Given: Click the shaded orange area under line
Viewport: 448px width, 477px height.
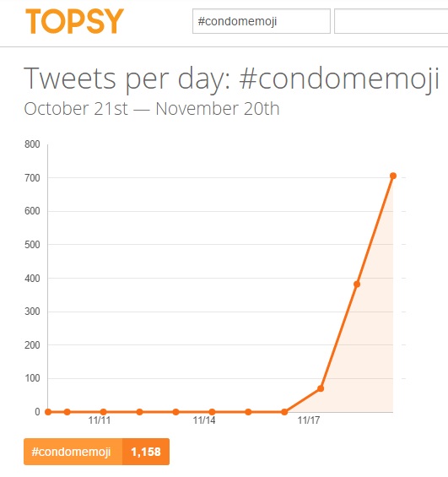Looking at the screenshot, I should (x=364, y=365).
